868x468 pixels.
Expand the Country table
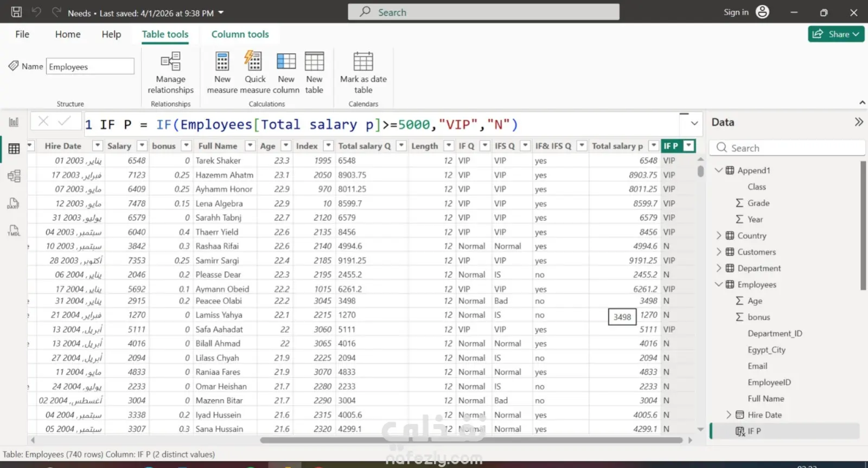(719, 235)
